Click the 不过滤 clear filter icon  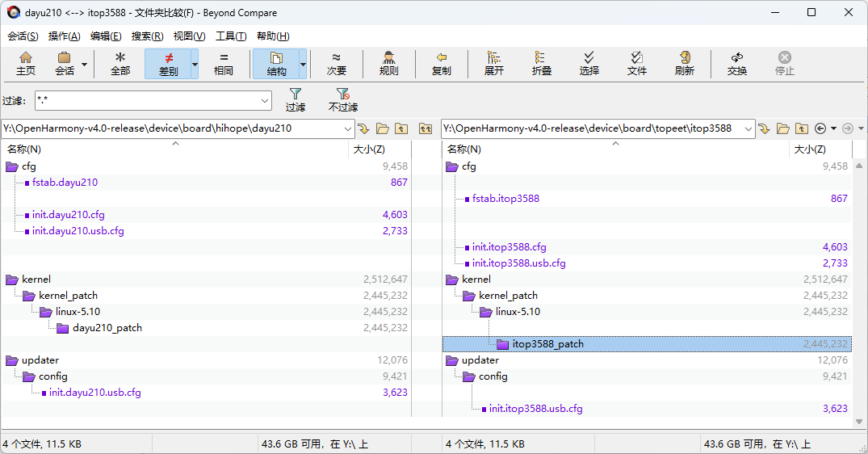pyautogui.click(x=342, y=100)
